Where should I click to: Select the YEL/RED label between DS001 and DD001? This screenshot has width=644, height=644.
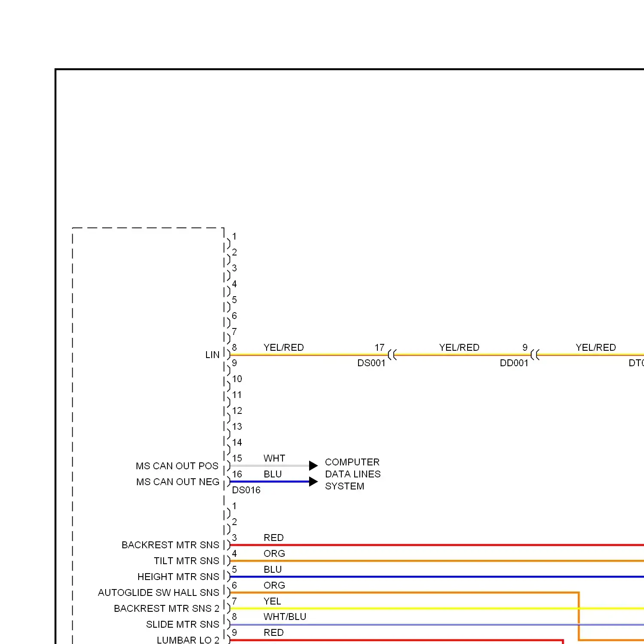pos(459,347)
